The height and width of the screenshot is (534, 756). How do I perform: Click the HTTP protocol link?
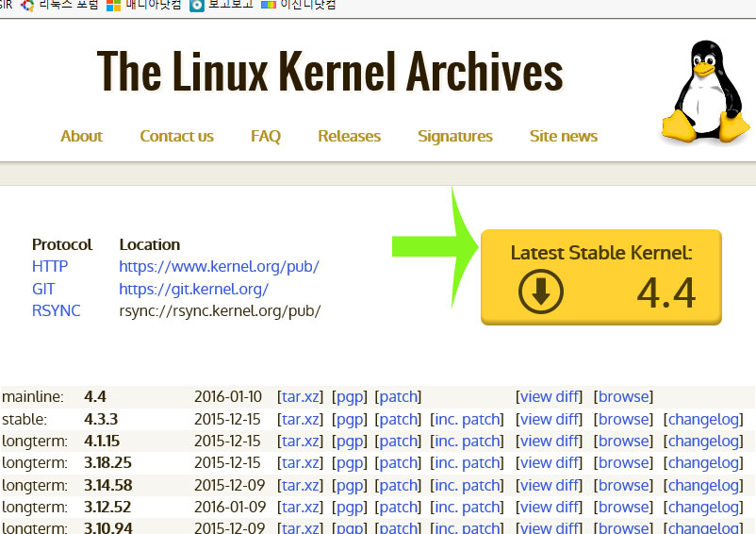pos(50,266)
